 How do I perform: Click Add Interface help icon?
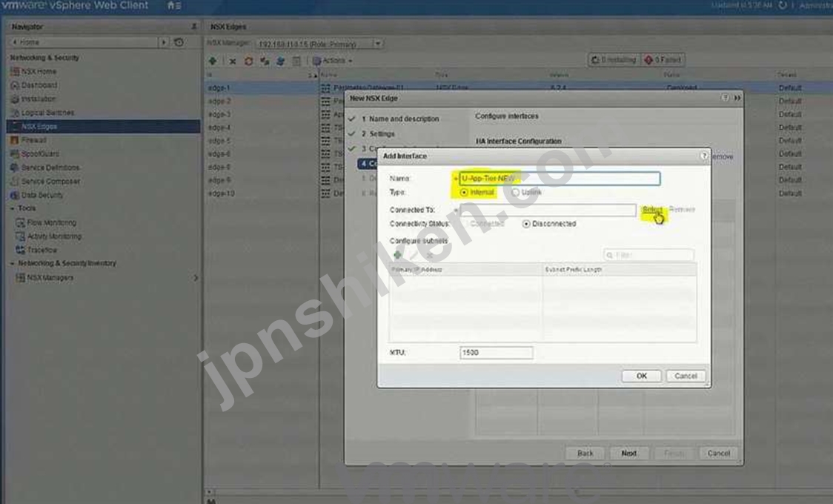click(x=704, y=156)
